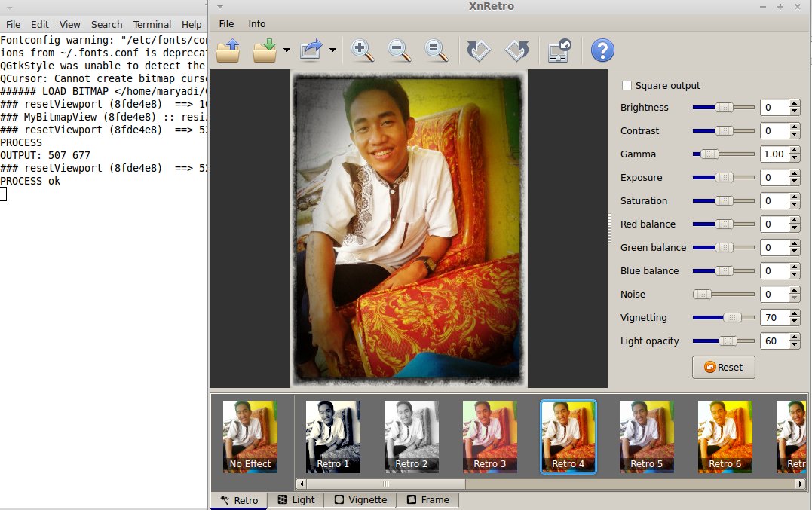Open the terminal Terminal menu

pyautogui.click(x=152, y=24)
